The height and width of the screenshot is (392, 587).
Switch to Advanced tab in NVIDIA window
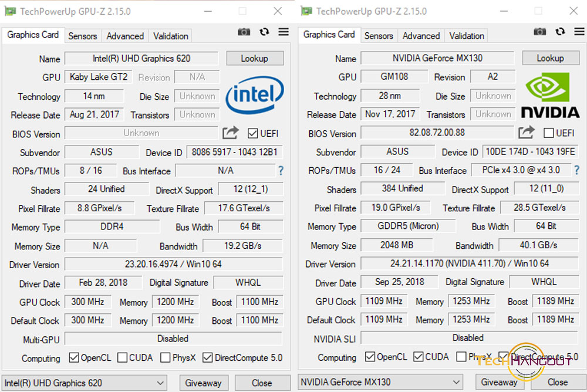421,36
